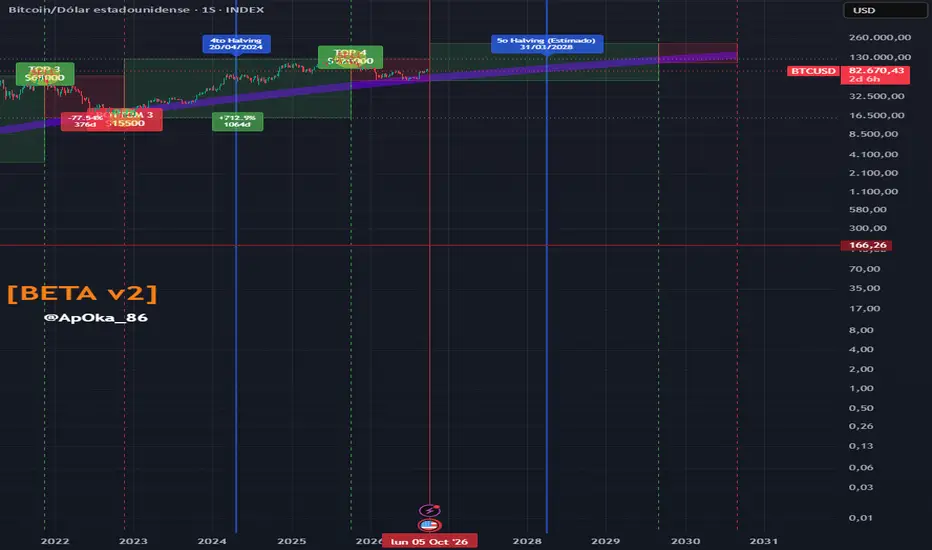Click 1.100,00 on the price scale
932x550 pixels.
[873, 191]
